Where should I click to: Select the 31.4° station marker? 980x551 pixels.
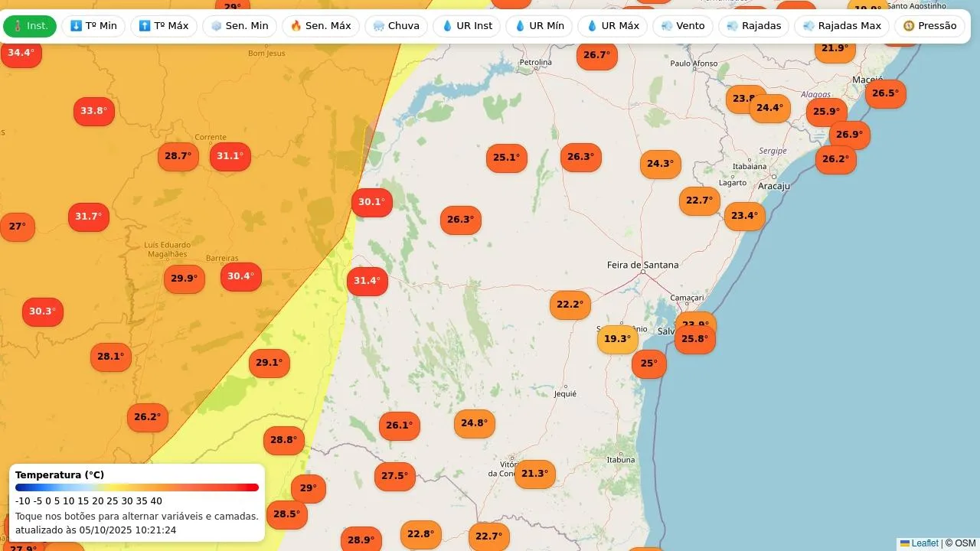[367, 281]
